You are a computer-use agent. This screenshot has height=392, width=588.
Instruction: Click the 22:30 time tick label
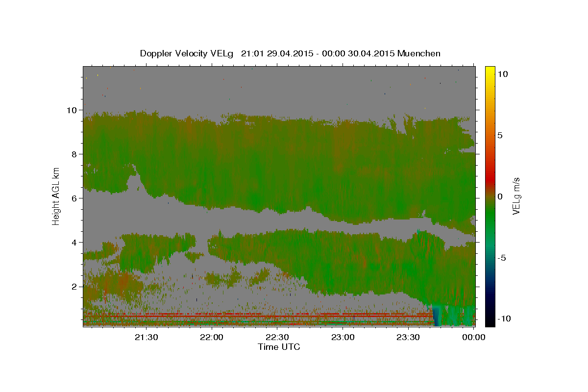(277, 337)
